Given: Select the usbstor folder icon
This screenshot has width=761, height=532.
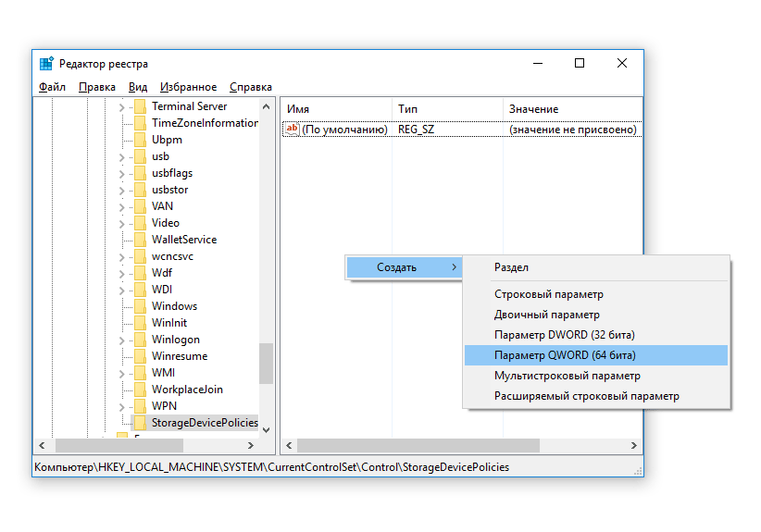Looking at the screenshot, I should (140, 190).
